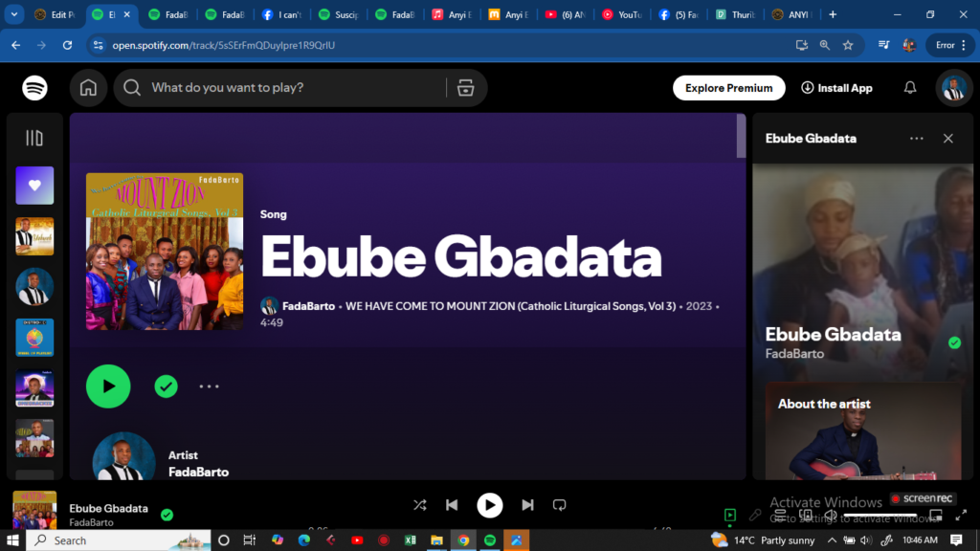
Task: Open the tab search dropdown arrow
Action: pos(13,14)
